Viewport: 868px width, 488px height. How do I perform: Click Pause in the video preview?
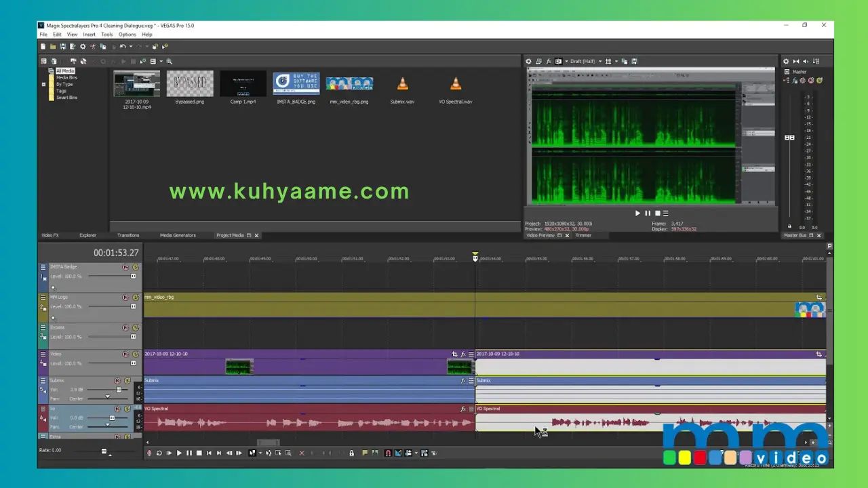coord(647,213)
